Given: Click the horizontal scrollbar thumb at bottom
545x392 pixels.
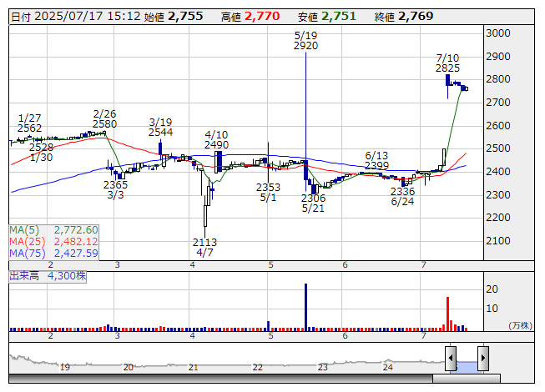Looking at the screenshot, I should (x=467, y=379).
